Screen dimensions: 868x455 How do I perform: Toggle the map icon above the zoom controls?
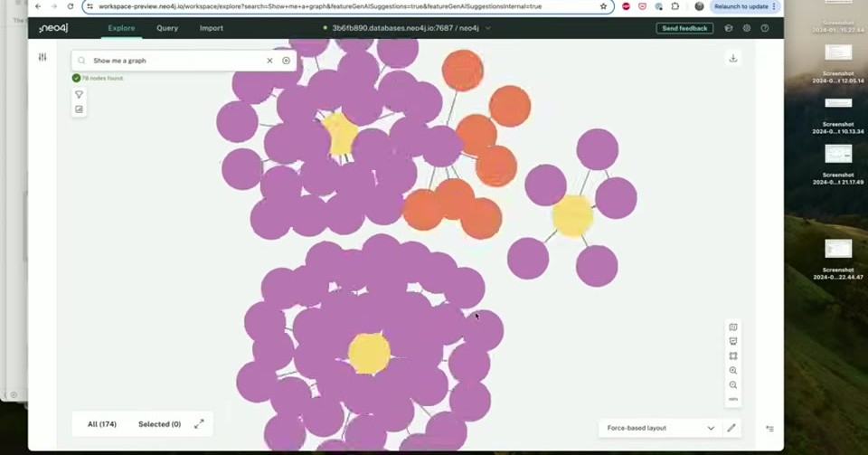click(733, 327)
